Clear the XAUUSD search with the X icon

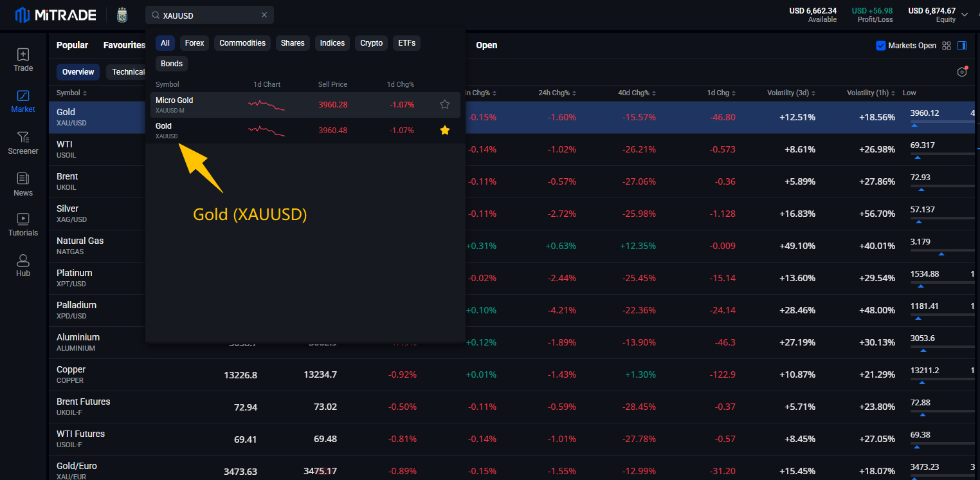(x=264, y=15)
